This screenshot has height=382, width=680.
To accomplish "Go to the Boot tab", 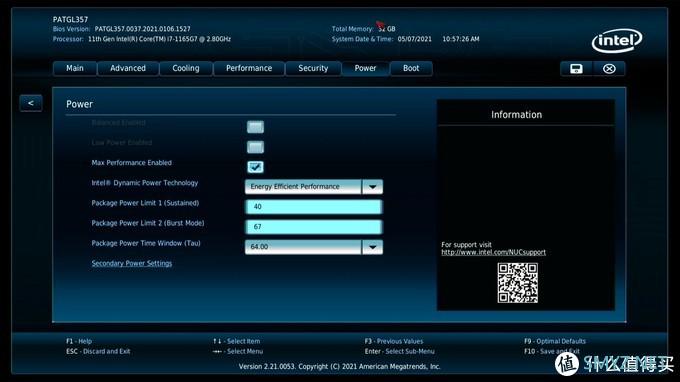I will click(411, 69).
